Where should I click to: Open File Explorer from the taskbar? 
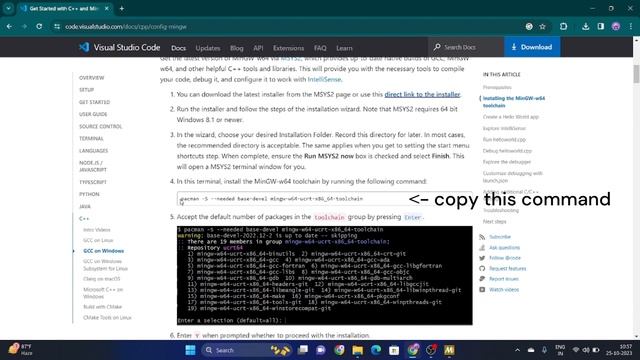pyautogui.click(x=358, y=350)
